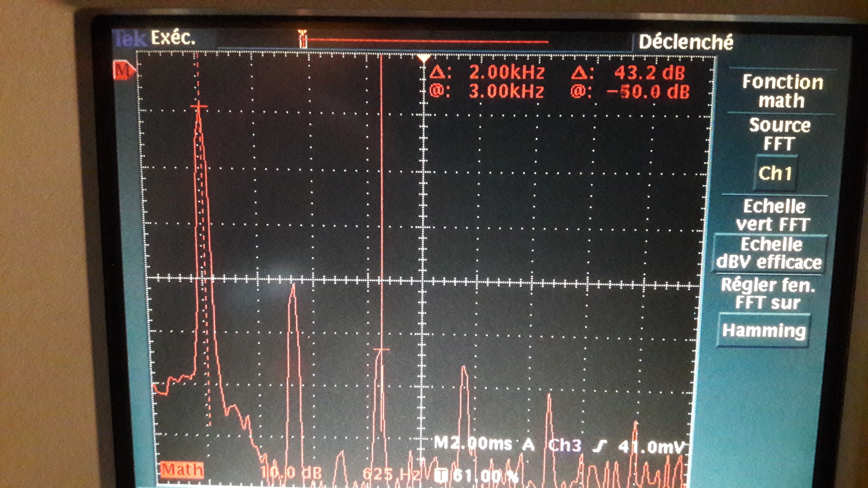The width and height of the screenshot is (868, 488).
Task: Click the Echelle vert FFT label
Action: 774,215
